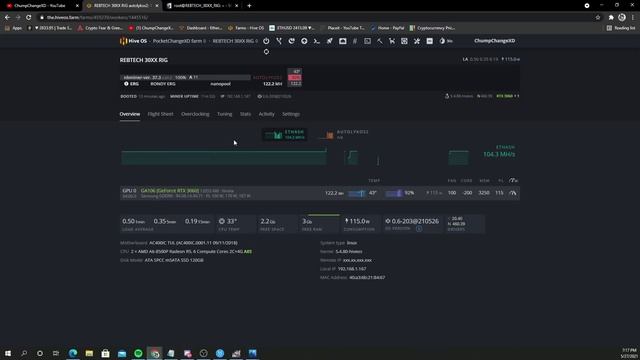Click the nanopool pool name

click(x=220, y=84)
